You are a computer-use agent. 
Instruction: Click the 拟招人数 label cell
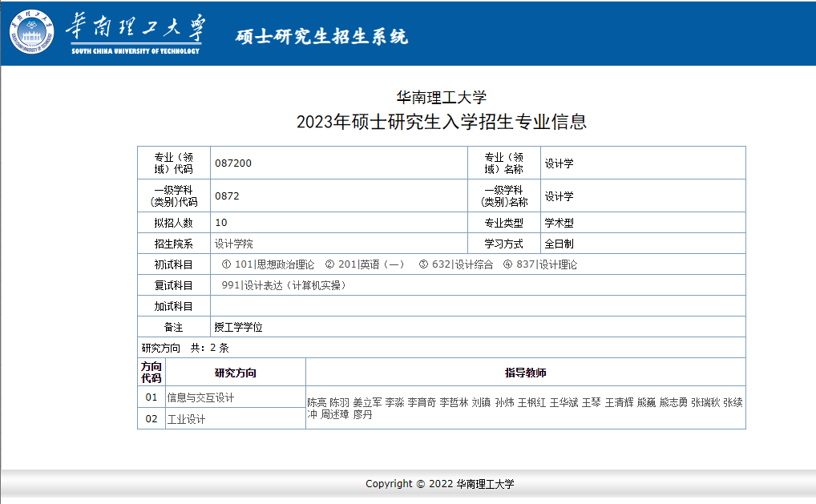pyautogui.click(x=174, y=223)
